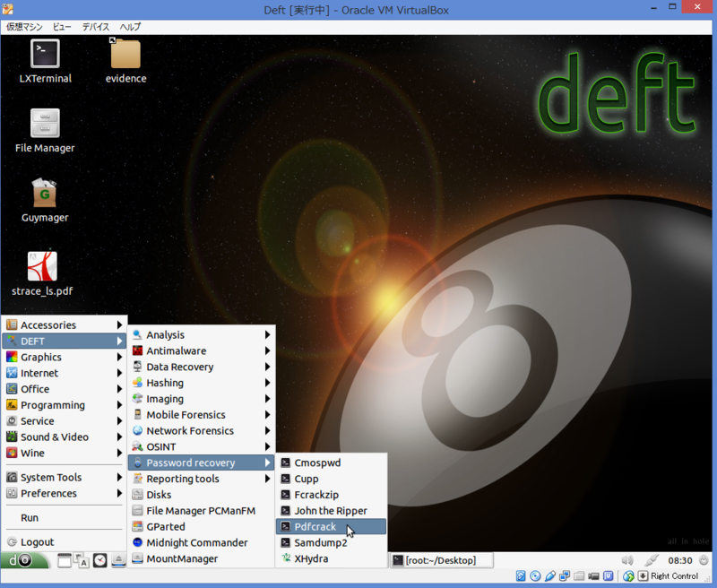
Task: Open the ビュー VirtualBox menu
Action: click(62, 27)
